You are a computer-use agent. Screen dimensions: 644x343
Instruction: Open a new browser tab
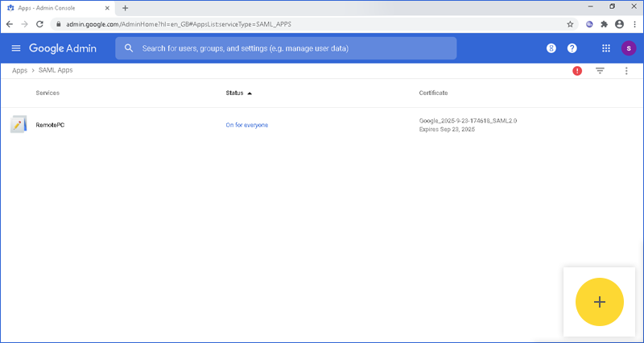125,7
